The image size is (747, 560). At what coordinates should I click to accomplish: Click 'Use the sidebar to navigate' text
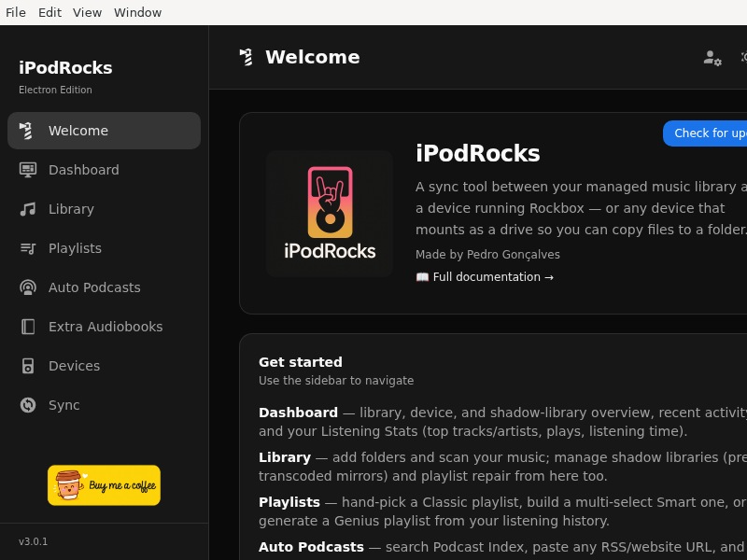tap(336, 381)
